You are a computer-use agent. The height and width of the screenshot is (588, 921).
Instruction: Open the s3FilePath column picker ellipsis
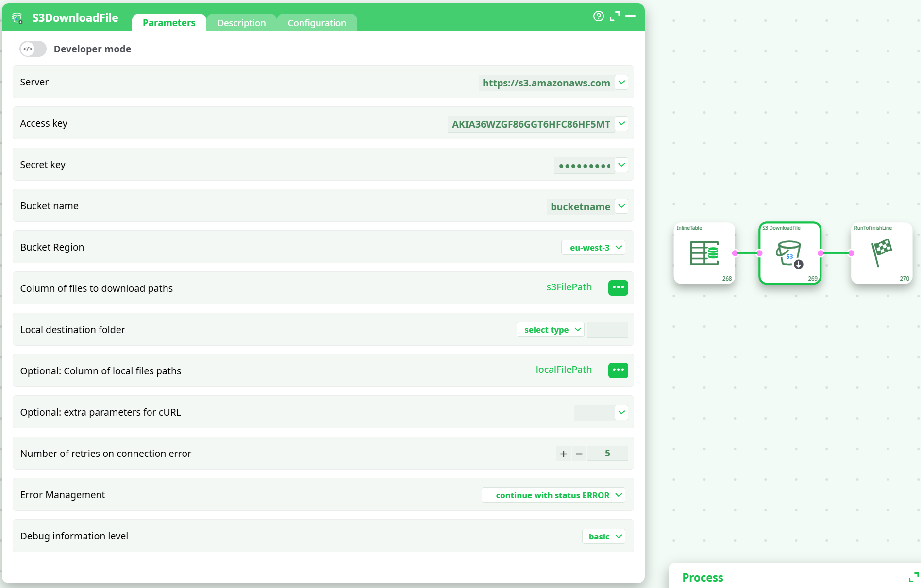pos(618,287)
